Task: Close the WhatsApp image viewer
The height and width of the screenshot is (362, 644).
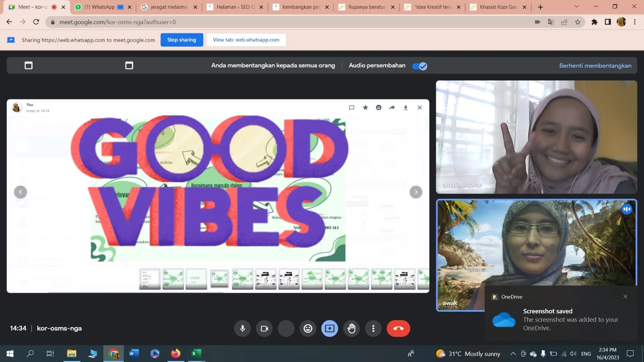Action: 419,107
